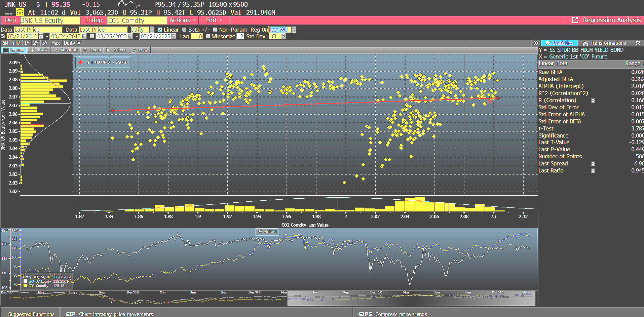The width and height of the screenshot is (644, 317).
Task: Click the 03/24/2025 end date field
Action: coord(155,36)
